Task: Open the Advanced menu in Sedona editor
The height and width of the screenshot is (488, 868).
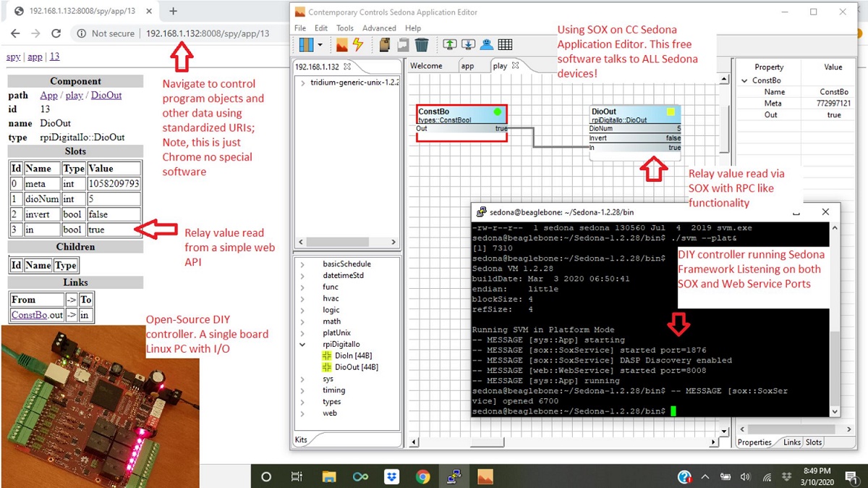Action: [x=379, y=28]
